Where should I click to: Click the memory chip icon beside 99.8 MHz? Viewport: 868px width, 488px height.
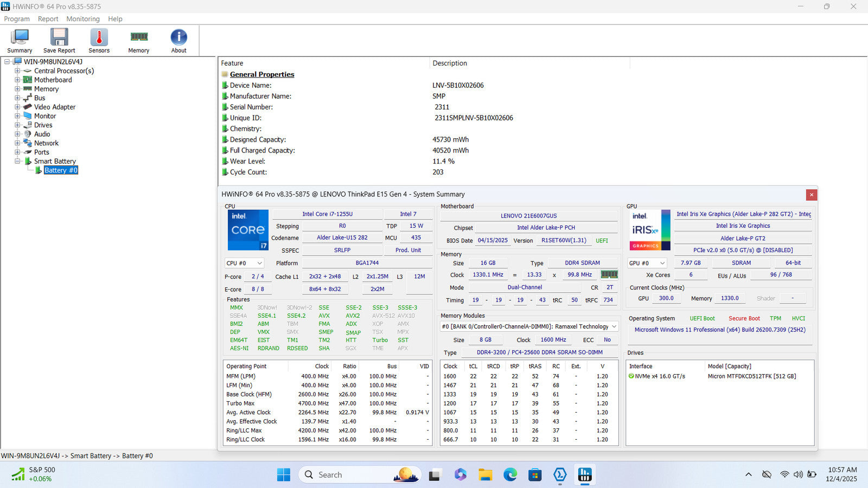tap(609, 274)
